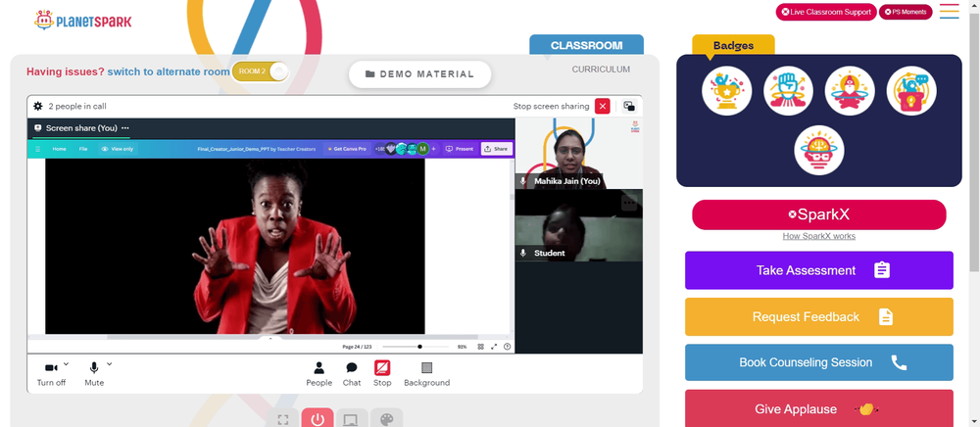
Task: Click the plus add collaborator icon in Canva
Action: click(x=434, y=149)
